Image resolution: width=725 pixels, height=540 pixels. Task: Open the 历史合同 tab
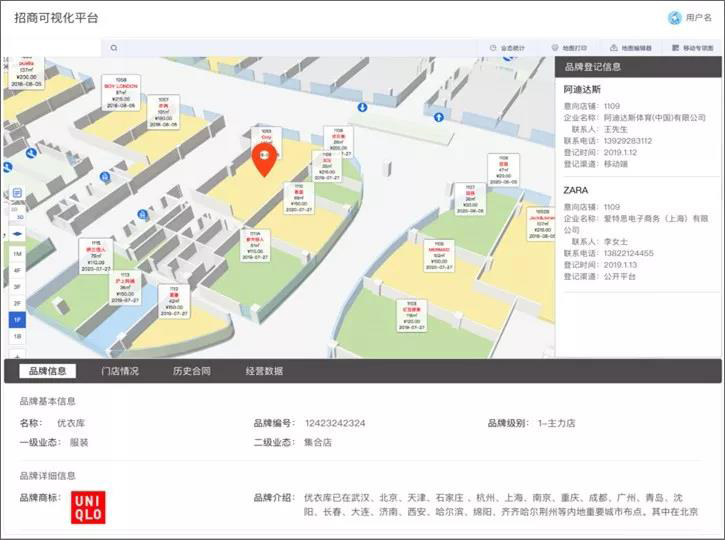tap(191, 371)
